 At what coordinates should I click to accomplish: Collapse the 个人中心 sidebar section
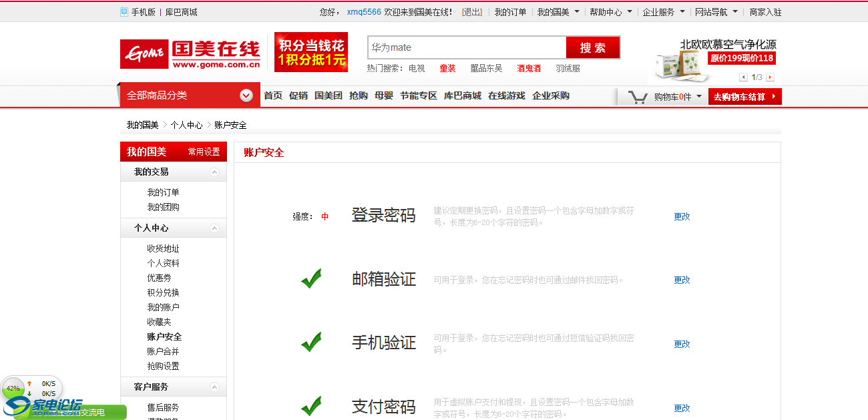[x=214, y=228]
